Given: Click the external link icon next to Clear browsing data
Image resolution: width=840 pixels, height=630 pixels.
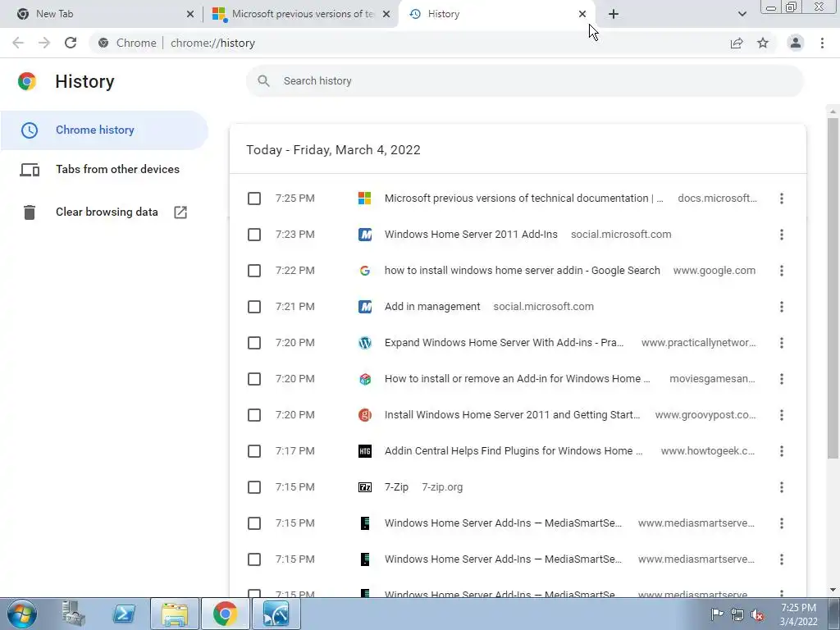Looking at the screenshot, I should [180, 212].
